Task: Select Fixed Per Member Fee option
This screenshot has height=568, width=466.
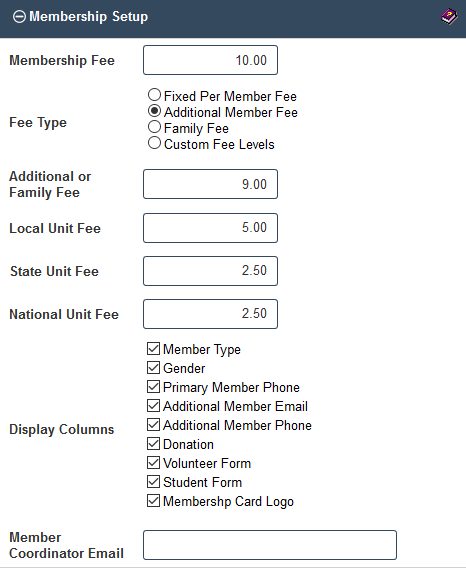Action: coord(154,95)
